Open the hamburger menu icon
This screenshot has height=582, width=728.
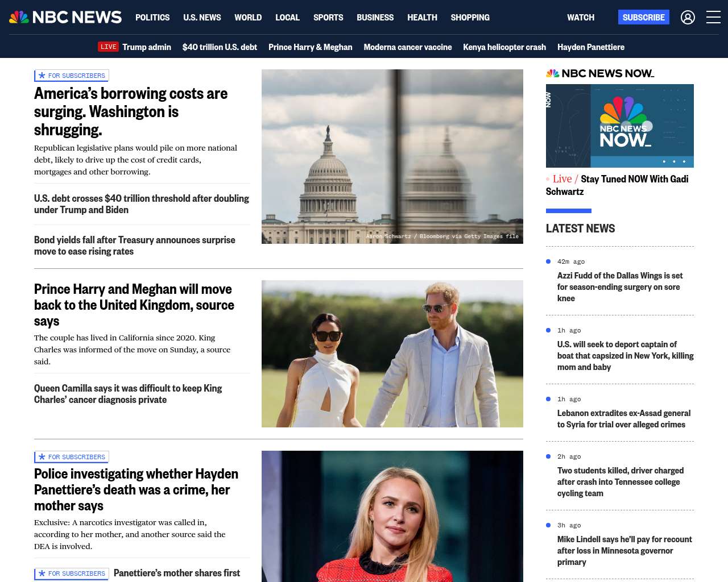713,18
